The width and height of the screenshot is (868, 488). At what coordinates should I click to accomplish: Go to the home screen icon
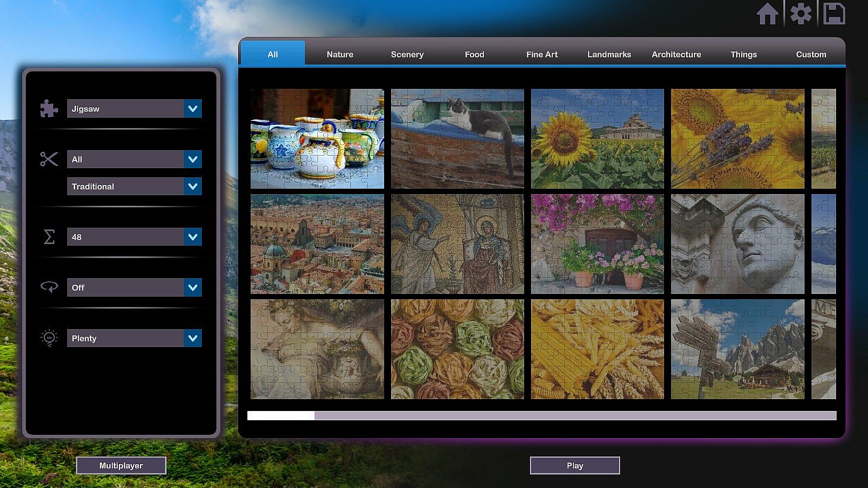[x=767, y=14]
